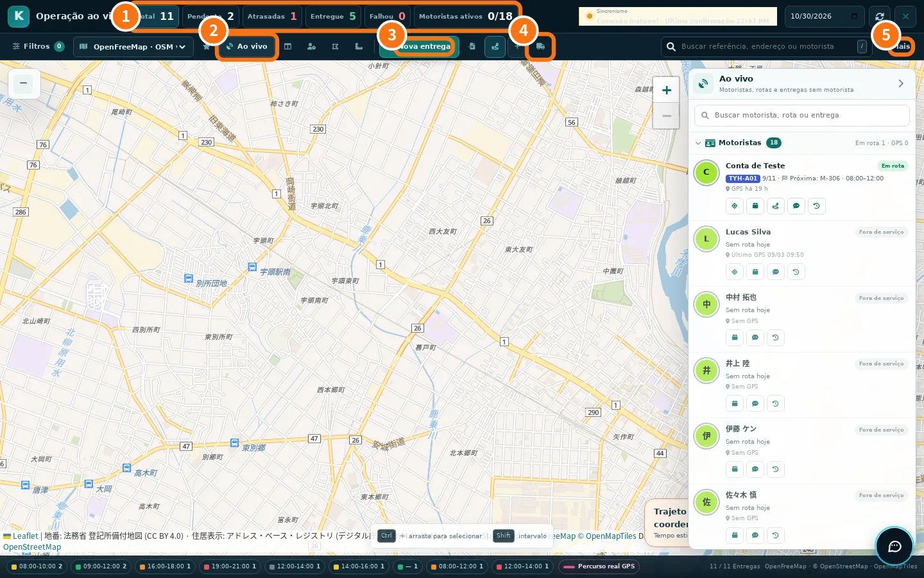
Task: Toggle the 08:00-10:00 time window filter
Action: [37, 566]
